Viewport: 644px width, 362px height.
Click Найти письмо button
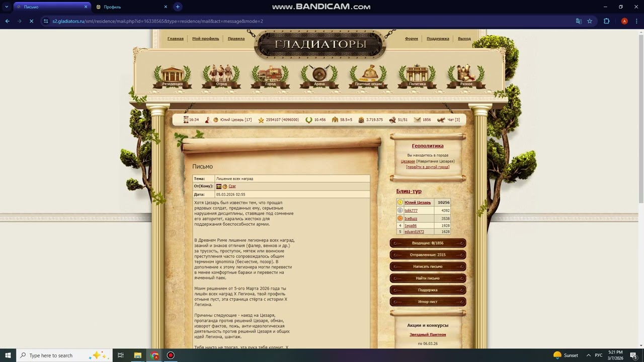[428, 278]
